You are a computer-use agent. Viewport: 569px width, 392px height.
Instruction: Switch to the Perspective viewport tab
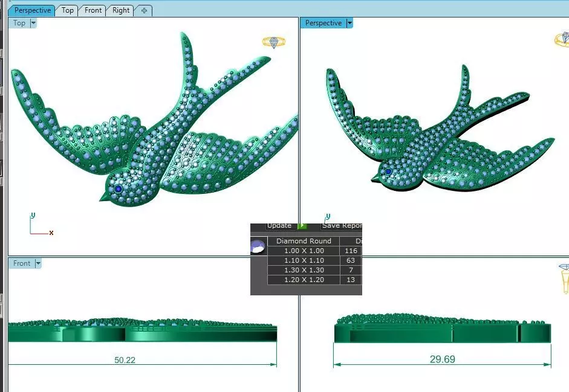pyautogui.click(x=32, y=10)
